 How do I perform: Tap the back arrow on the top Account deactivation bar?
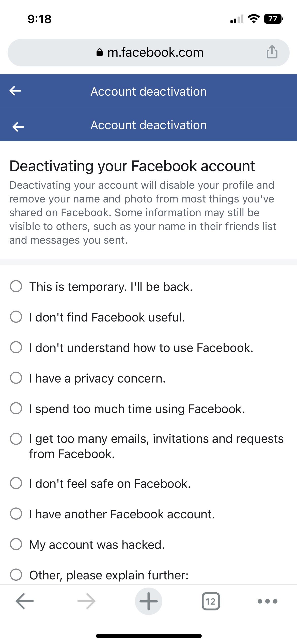[x=16, y=91]
